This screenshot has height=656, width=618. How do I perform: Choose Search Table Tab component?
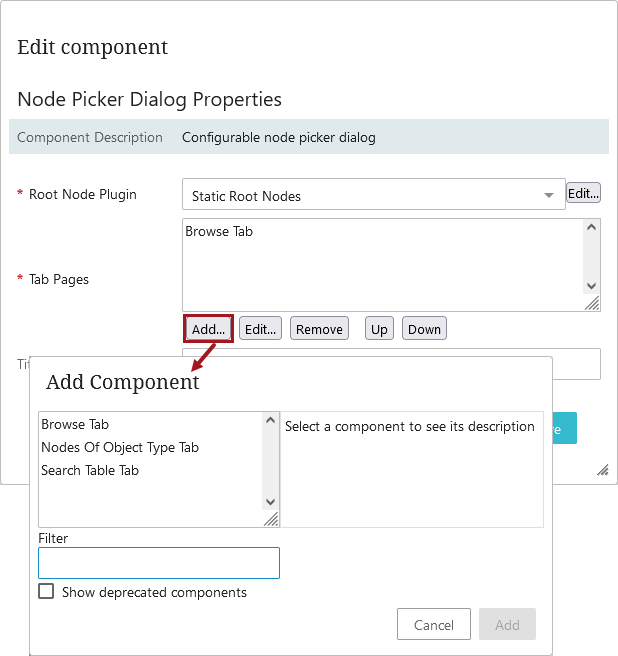(x=90, y=471)
